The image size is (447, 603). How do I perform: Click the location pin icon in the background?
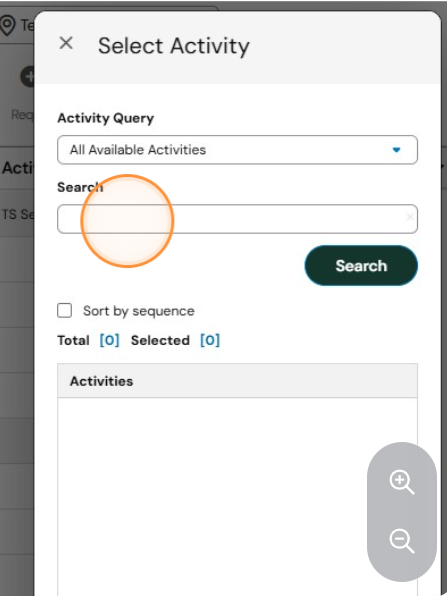(x=7, y=25)
